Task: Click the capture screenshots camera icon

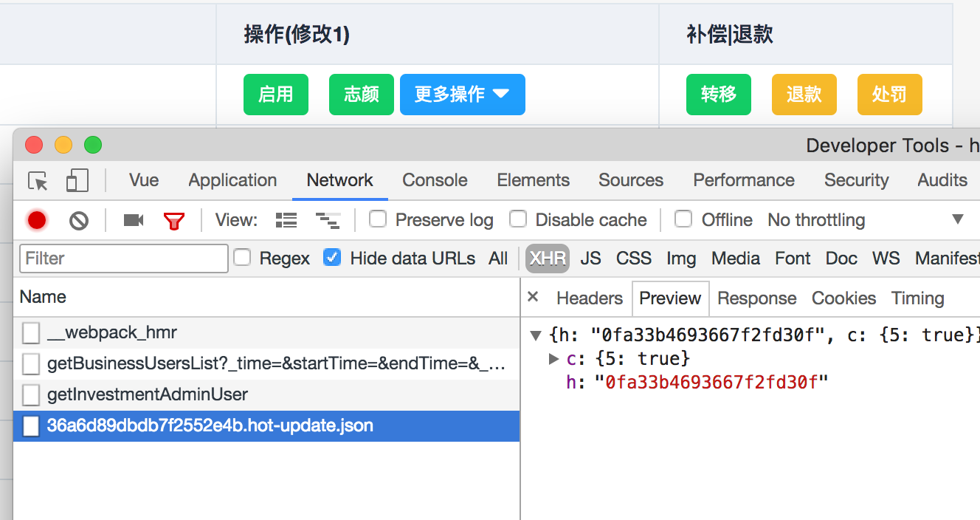Action: (x=134, y=220)
